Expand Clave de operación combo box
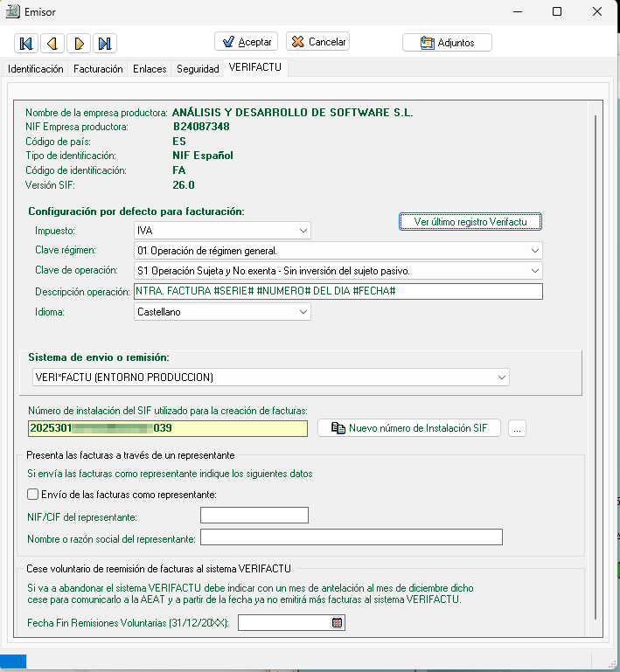 [x=534, y=271]
